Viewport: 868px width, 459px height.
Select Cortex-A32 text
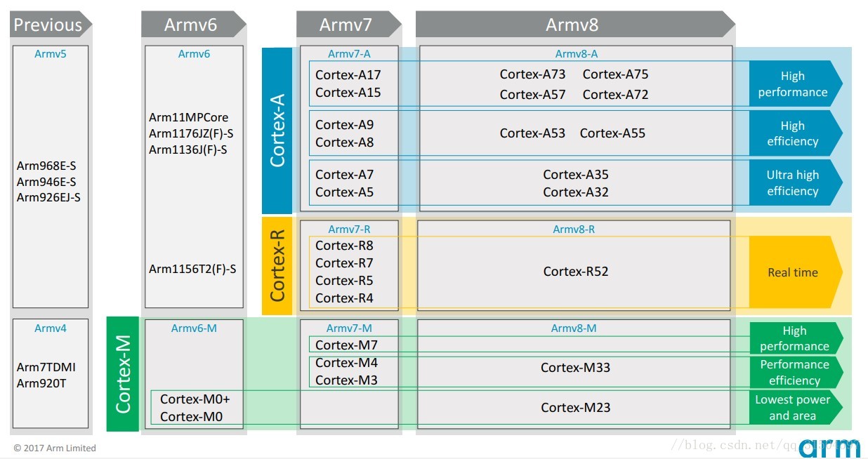pos(576,192)
